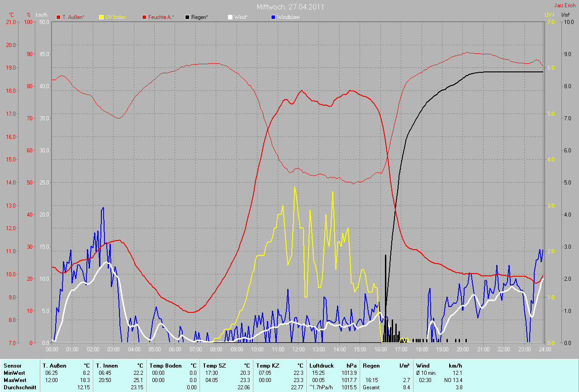Viewport: 579px width, 392px height.
Task: Select the T. Innen column header
Action: click(107, 365)
